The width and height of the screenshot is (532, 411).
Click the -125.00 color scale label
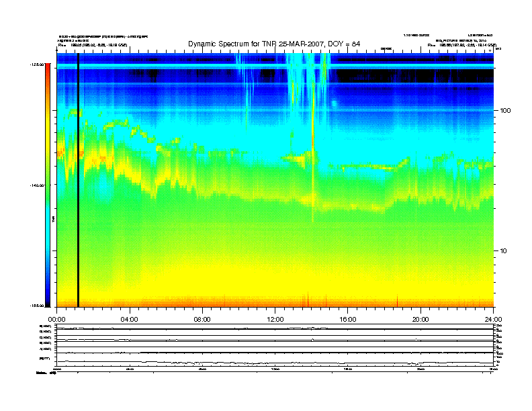(x=36, y=64)
